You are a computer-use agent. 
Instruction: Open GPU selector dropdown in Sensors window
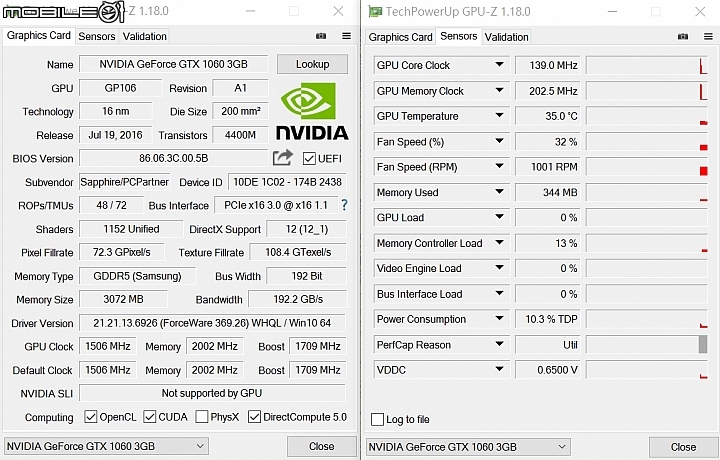pos(468,447)
